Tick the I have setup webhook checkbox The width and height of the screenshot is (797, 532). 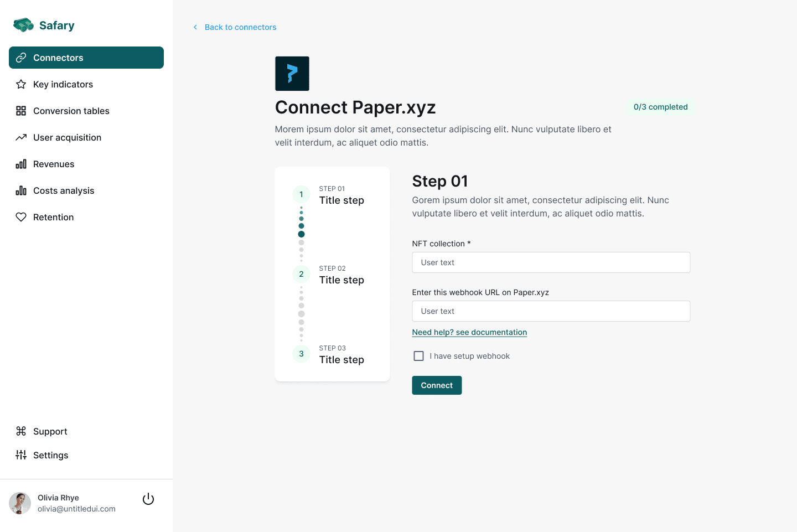tap(419, 356)
